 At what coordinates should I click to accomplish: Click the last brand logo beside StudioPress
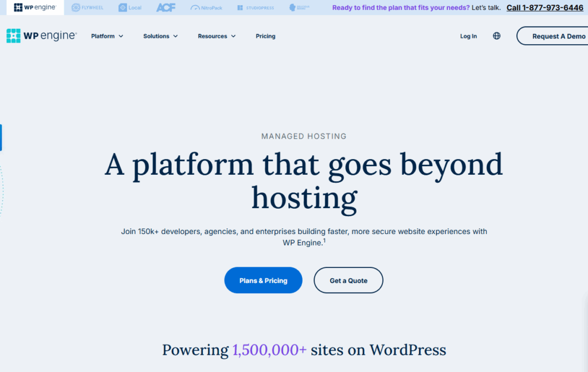coord(299,7)
